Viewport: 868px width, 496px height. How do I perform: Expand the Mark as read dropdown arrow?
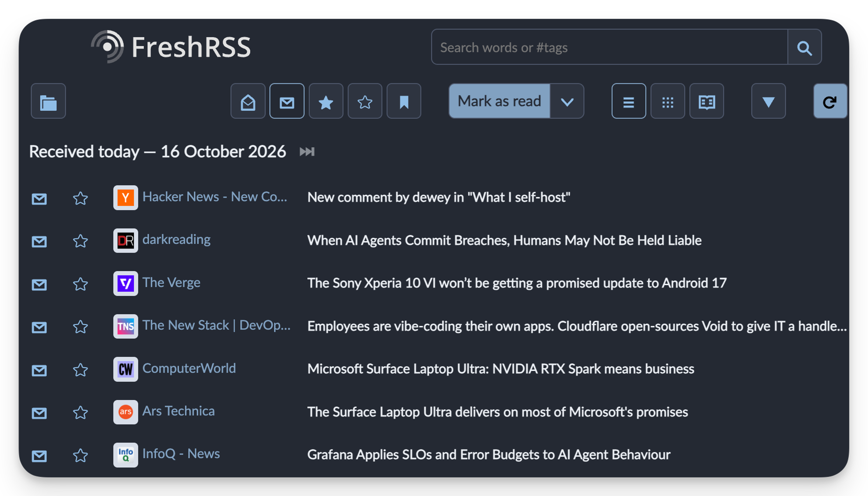click(567, 101)
